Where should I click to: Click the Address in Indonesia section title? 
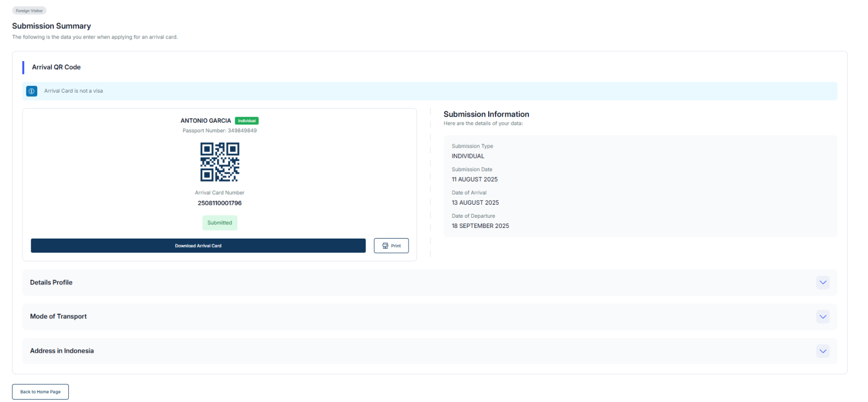click(x=62, y=351)
